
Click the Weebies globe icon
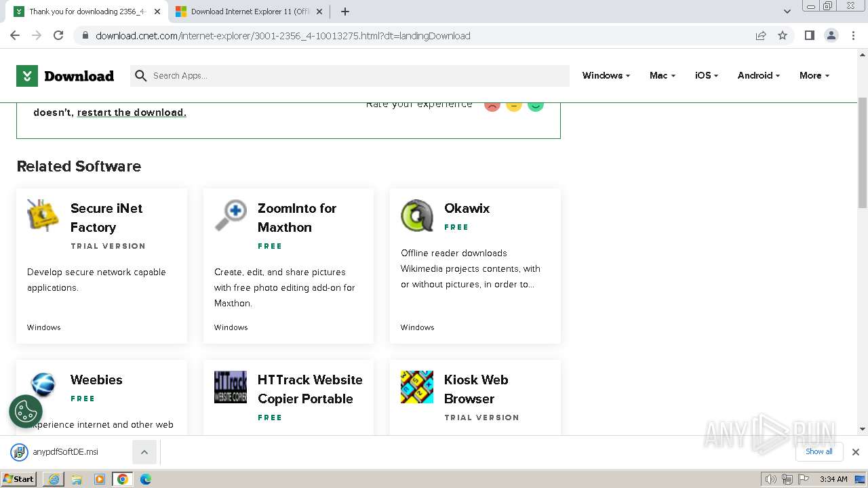(x=43, y=385)
